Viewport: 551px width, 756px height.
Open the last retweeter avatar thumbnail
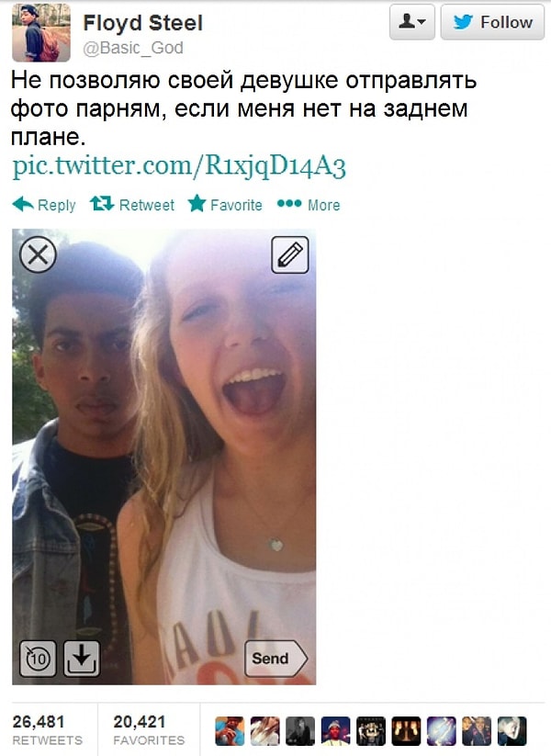(512, 731)
